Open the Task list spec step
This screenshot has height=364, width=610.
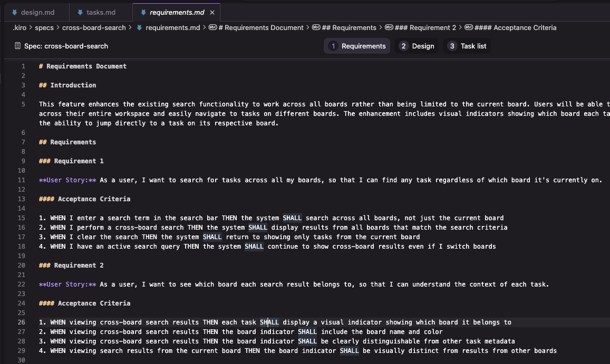[467, 46]
